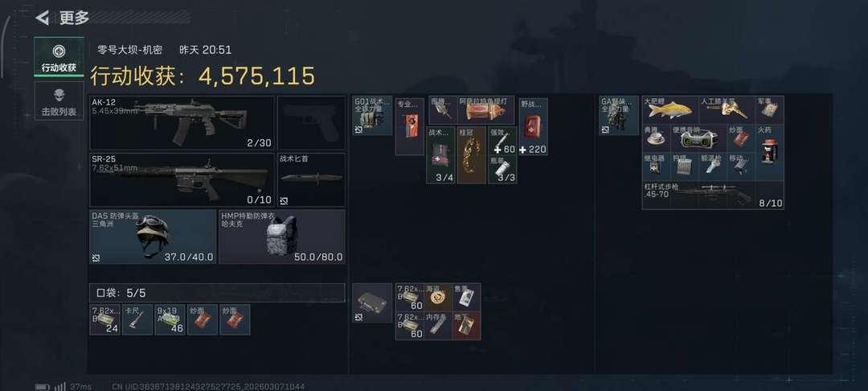
Task: Switch to the 行动收获 tab
Action: (59, 57)
